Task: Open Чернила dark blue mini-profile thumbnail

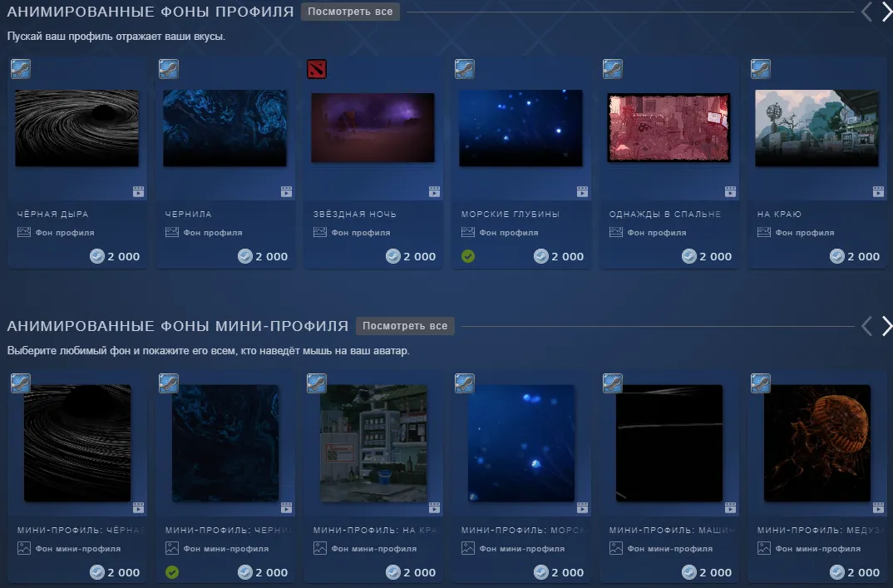Action: click(225, 443)
